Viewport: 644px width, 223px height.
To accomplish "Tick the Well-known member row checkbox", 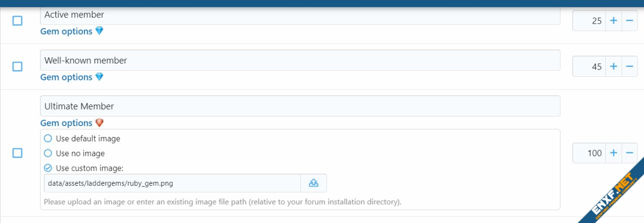I will (x=17, y=66).
